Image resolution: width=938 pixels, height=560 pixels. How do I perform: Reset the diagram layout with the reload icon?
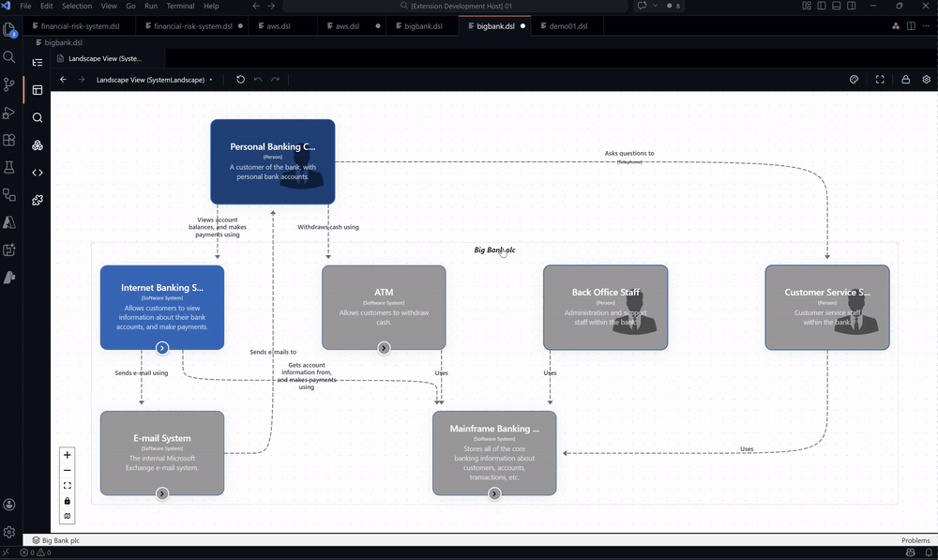(240, 80)
